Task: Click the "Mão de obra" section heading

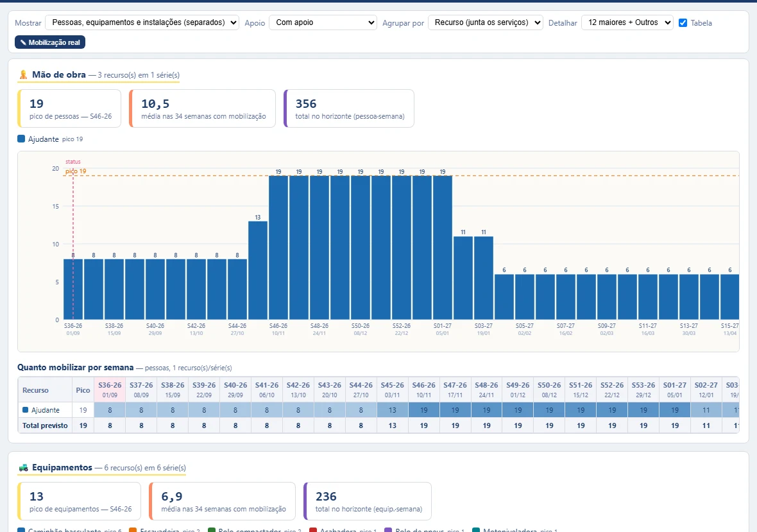Action: click(59, 75)
